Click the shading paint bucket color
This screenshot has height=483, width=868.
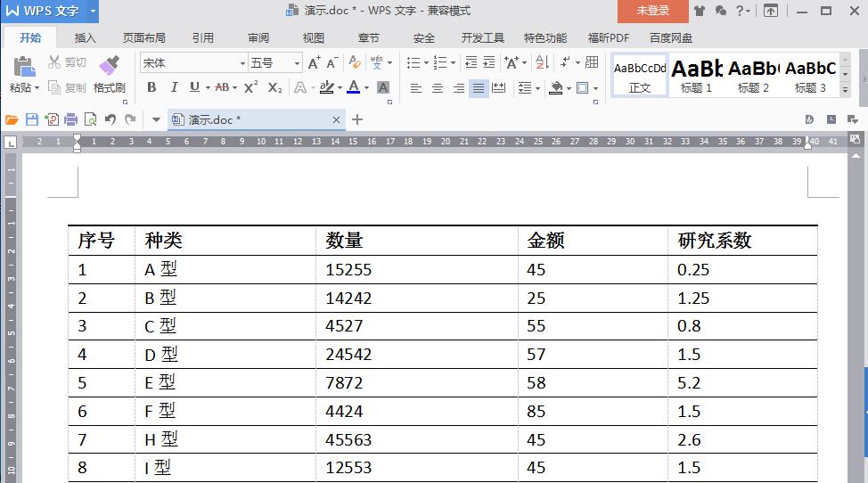(x=556, y=88)
